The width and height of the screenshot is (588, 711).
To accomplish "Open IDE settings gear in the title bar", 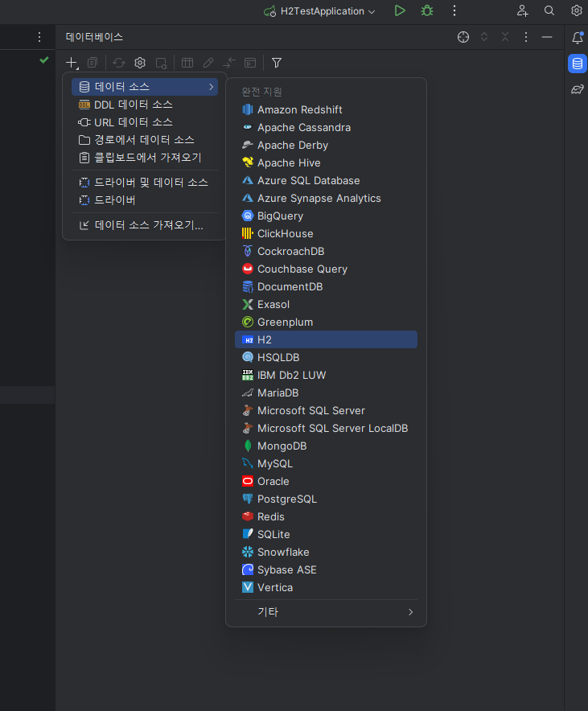I will [576, 11].
